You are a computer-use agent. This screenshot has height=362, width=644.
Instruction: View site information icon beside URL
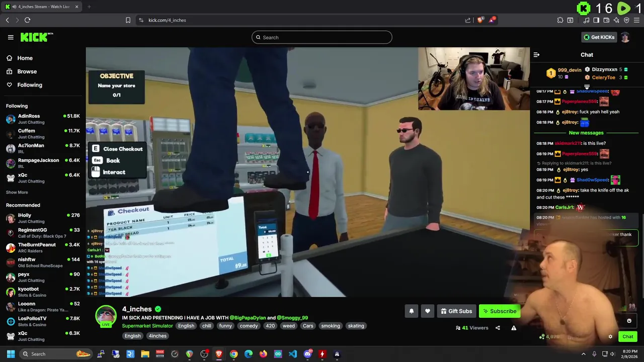pos(141,20)
